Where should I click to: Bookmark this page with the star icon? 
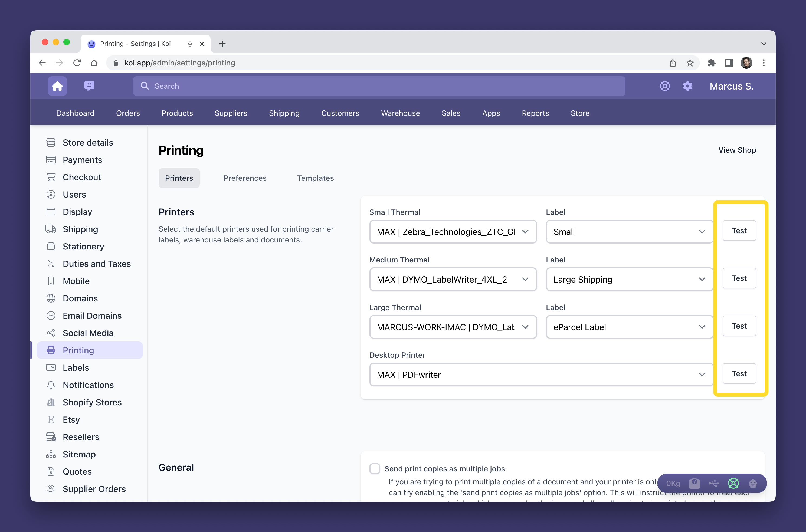[x=690, y=63]
